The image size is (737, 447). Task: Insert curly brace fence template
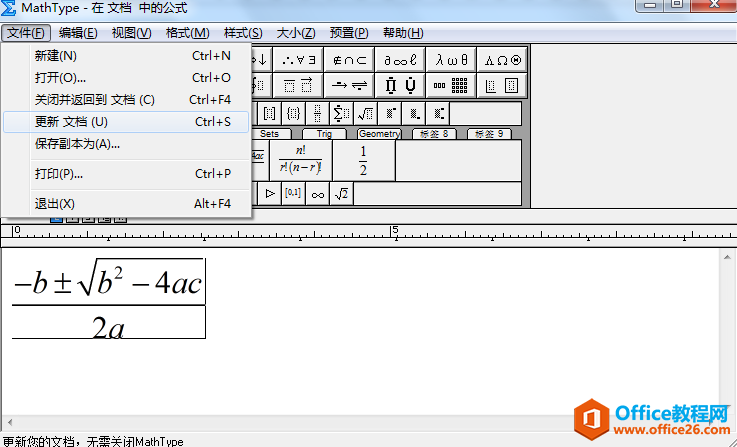(x=293, y=113)
